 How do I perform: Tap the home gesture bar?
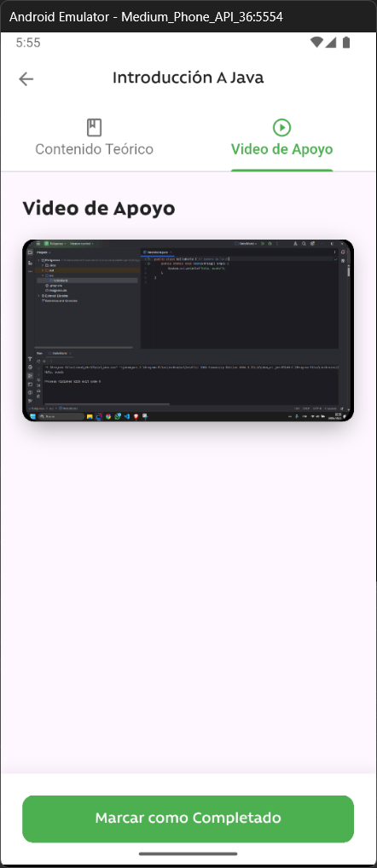(x=188, y=854)
